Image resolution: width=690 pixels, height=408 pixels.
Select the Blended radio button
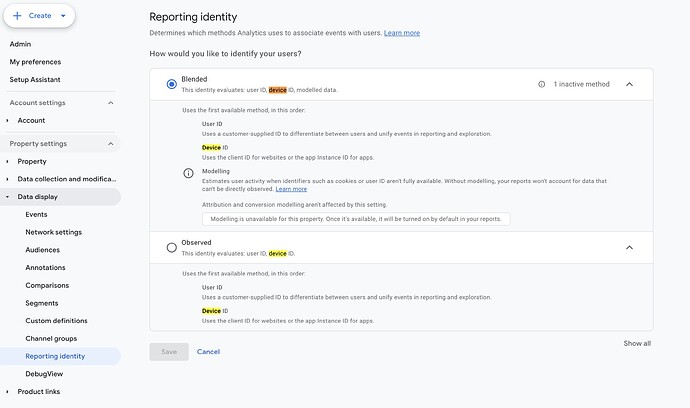(172, 85)
